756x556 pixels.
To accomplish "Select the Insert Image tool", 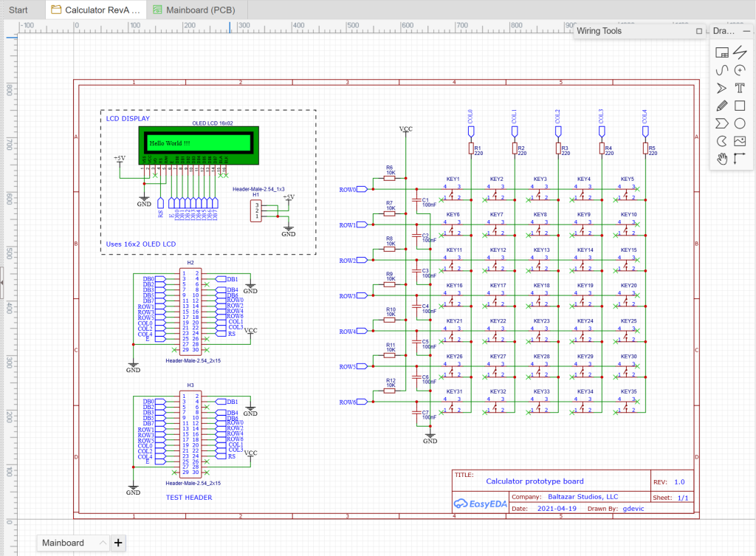I will coord(740,141).
